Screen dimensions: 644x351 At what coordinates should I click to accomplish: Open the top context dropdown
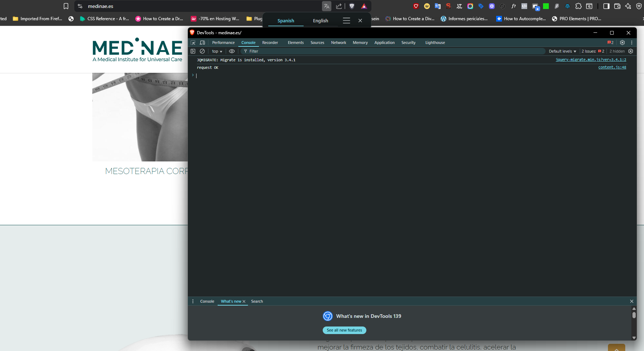(x=217, y=51)
